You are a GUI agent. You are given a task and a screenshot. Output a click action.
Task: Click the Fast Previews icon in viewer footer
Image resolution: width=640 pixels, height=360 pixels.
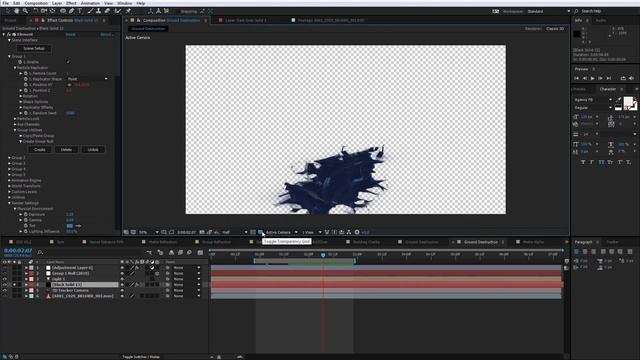point(334,232)
